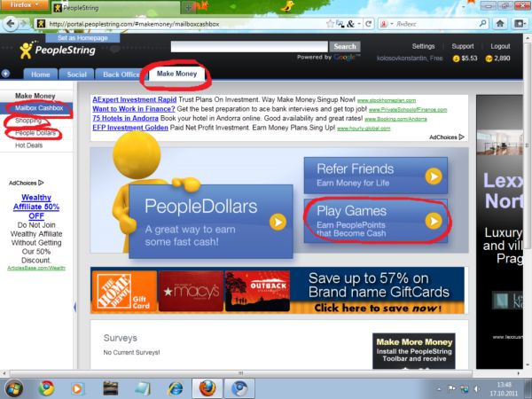Click the PeopleString browser tab
The image size is (532, 399).
(115, 8)
